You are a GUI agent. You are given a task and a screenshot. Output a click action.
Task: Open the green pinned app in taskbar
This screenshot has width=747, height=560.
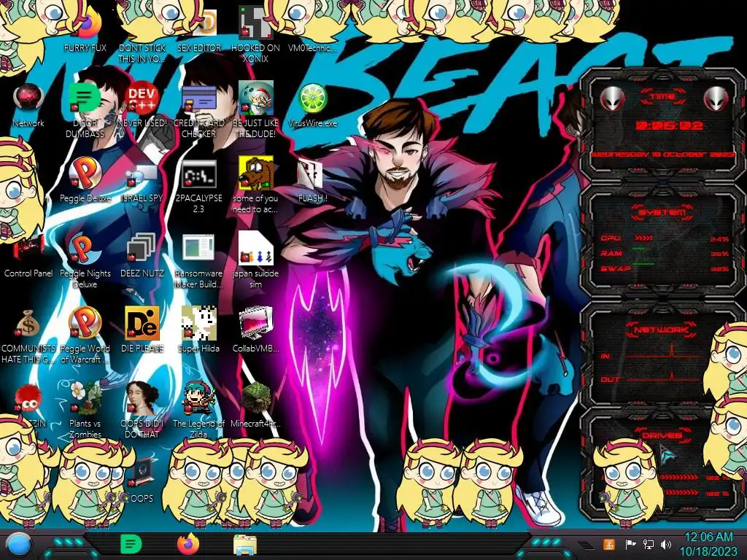point(131,544)
